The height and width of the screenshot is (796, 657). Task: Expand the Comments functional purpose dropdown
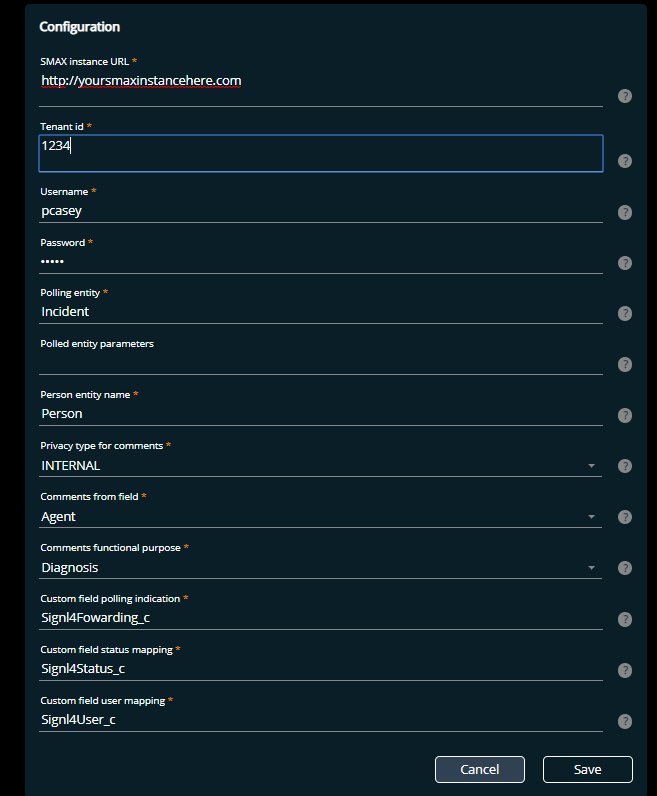pyautogui.click(x=320, y=568)
